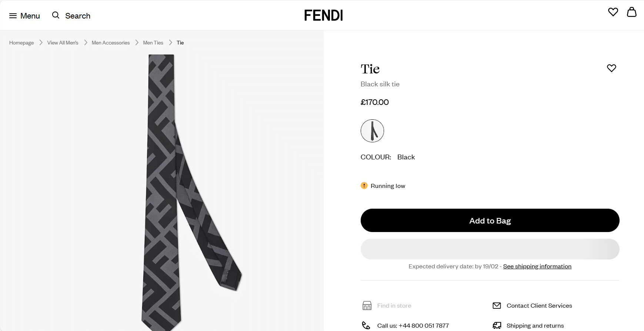The image size is (644, 331).
Task: Click the Find in store shop icon
Action: coord(367,305)
